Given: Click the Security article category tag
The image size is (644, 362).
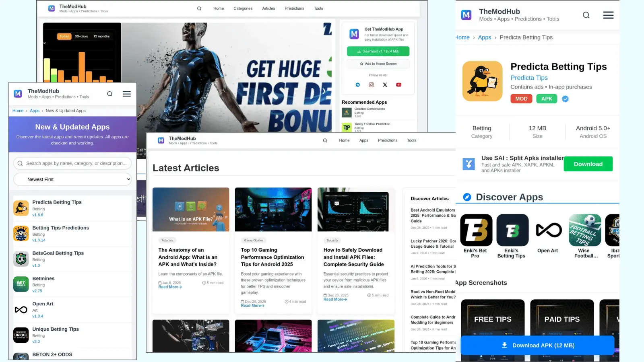Looking at the screenshot, I should click(x=332, y=241).
